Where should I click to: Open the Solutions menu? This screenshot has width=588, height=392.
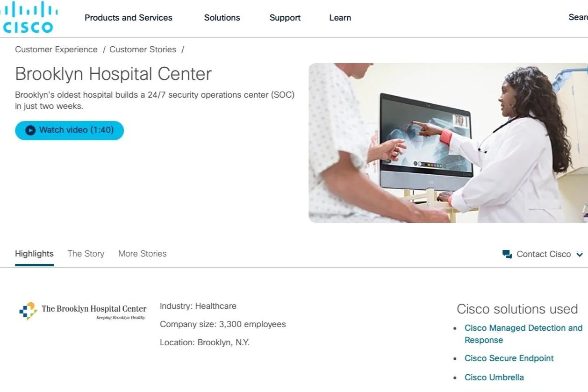(222, 18)
